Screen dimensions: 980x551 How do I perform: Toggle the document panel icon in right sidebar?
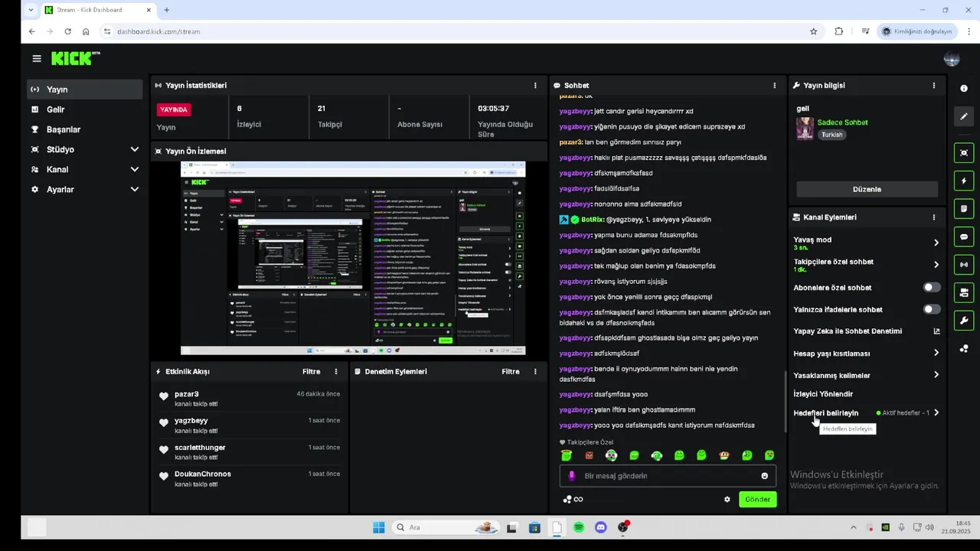[x=964, y=209]
